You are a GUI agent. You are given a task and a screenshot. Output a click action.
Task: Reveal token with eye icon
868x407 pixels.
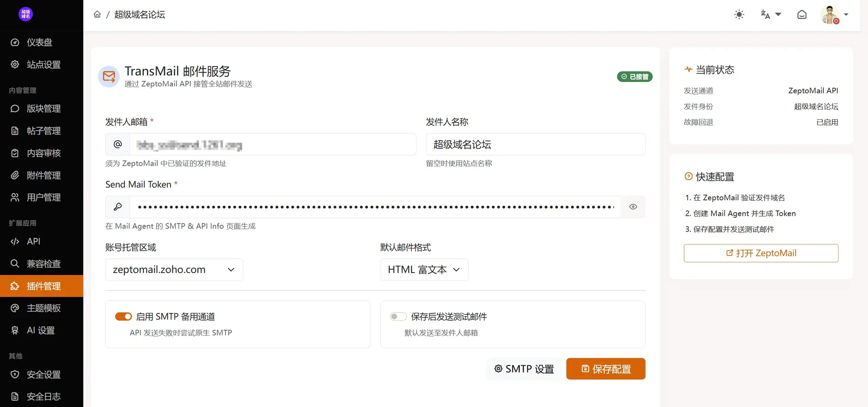[633, 207]
